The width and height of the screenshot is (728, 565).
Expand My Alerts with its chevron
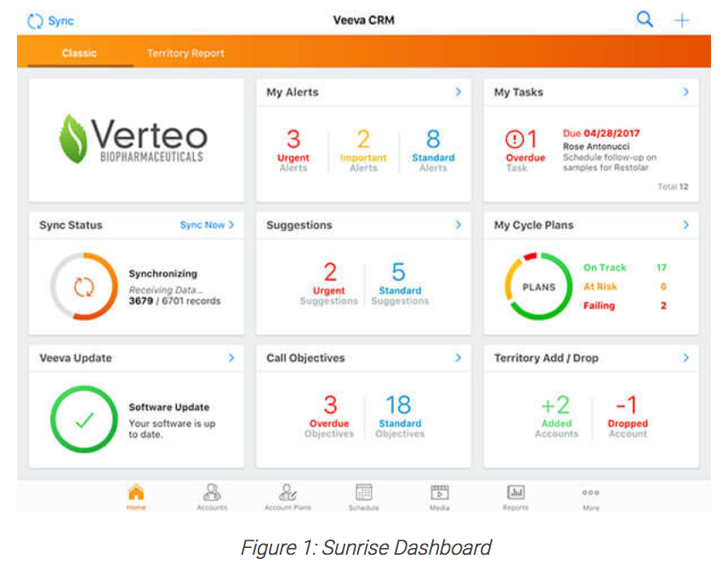click(x=458, y=92)
